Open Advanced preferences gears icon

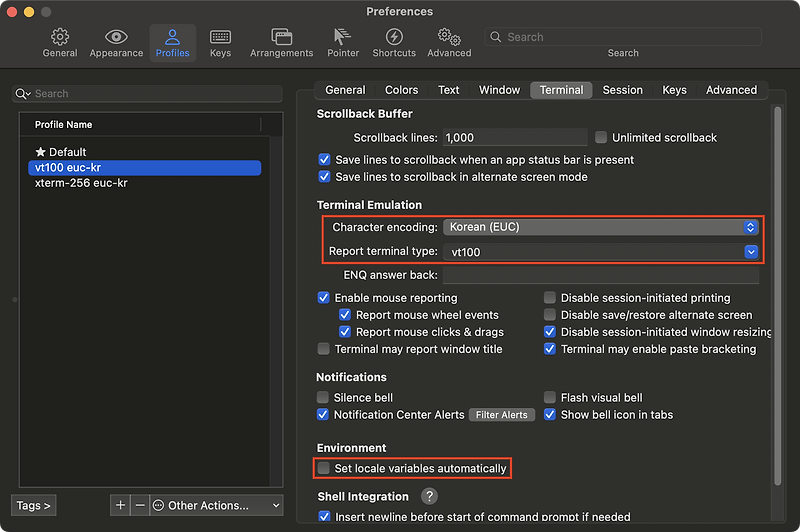[x=449, y=37]
